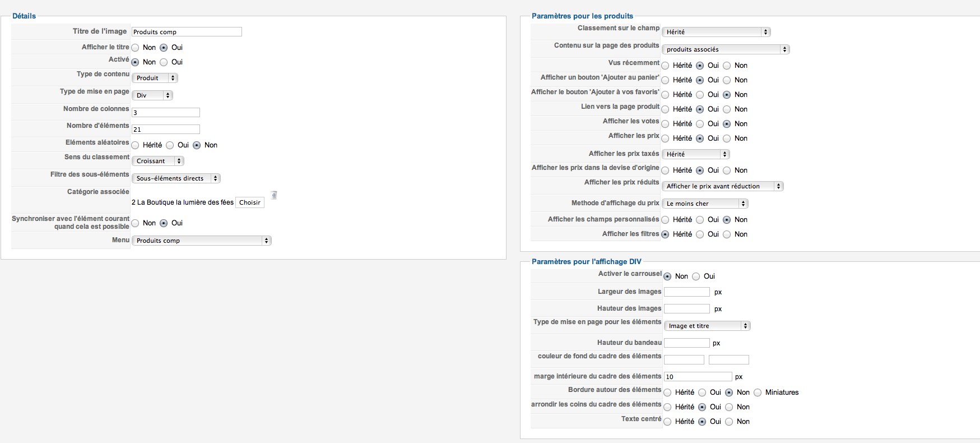Click the Choisir category button

(250, 202)
